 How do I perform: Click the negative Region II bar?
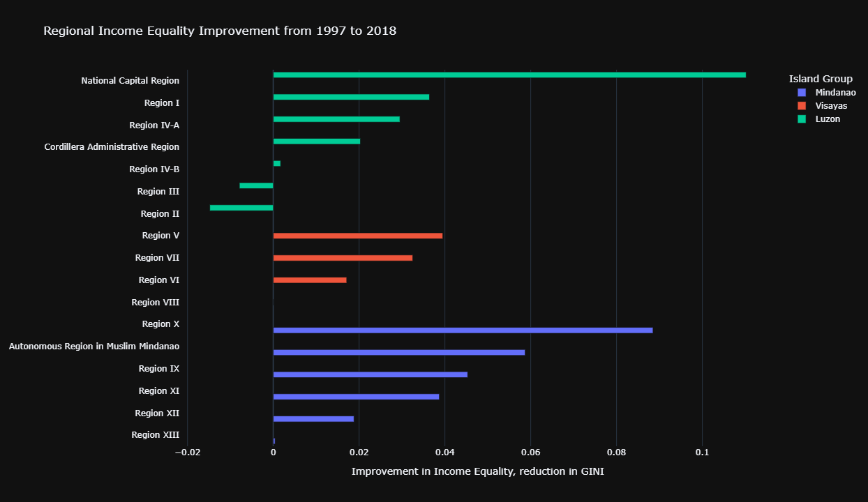[241, 208]
